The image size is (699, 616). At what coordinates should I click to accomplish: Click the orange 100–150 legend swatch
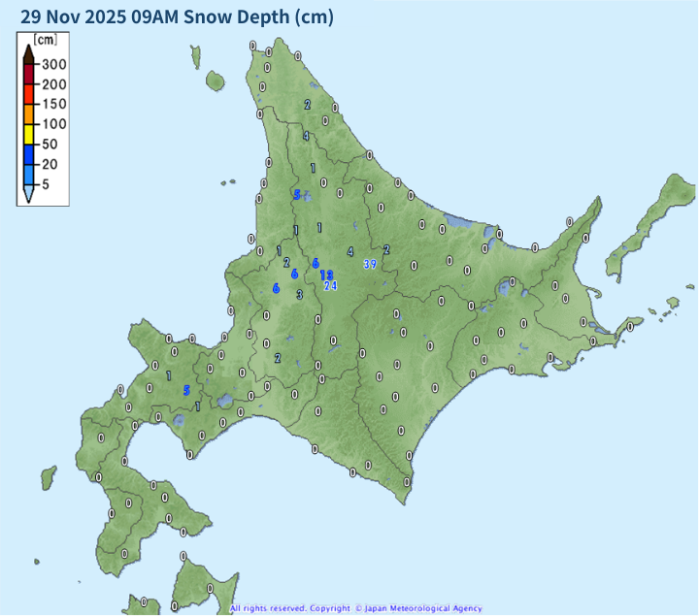29,113
